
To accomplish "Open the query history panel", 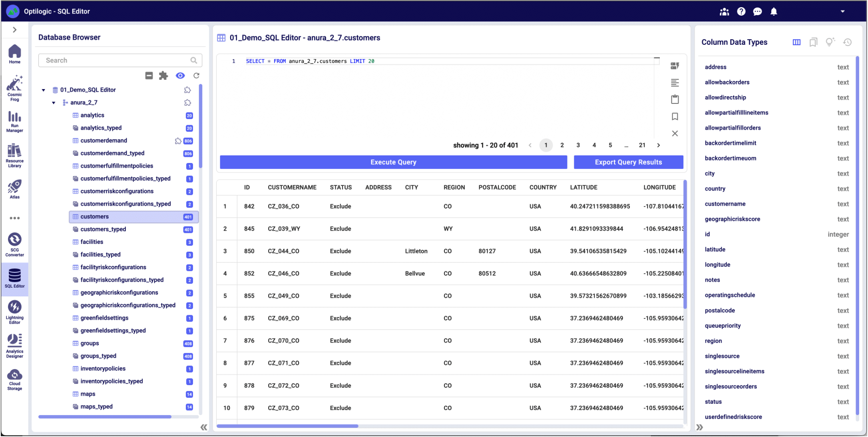I will (847, 42).
